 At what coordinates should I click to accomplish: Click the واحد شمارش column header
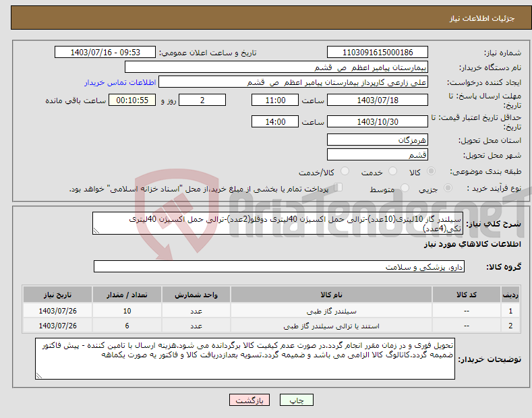point(196,295)
